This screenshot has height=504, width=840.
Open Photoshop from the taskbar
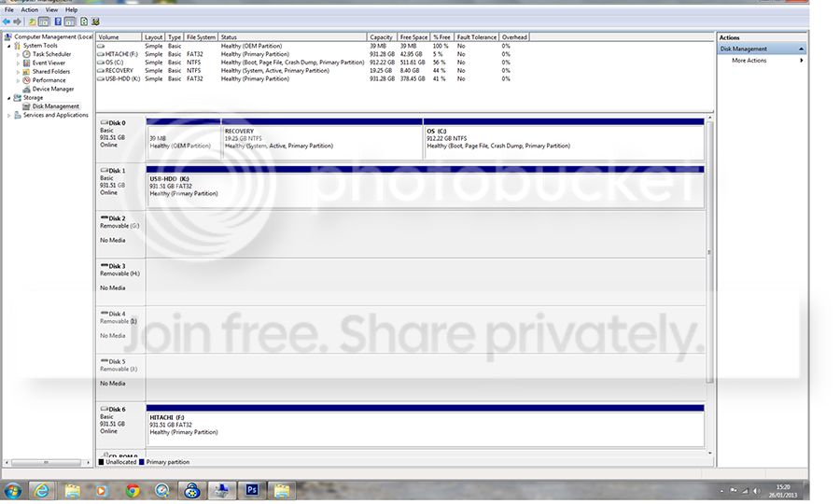pyautogui.click(x=252, y=490)
